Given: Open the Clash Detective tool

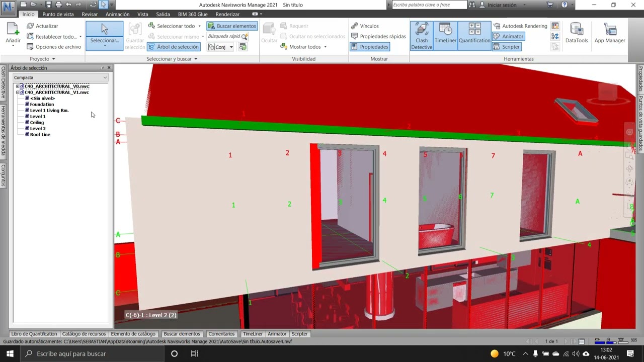Looking at the screenshot, I should 422,36.
